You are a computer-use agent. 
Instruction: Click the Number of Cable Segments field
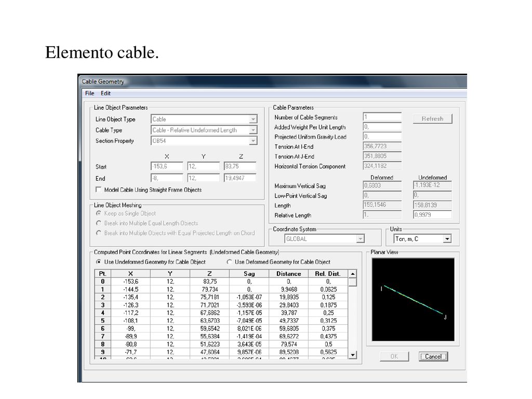click(382, 117)
